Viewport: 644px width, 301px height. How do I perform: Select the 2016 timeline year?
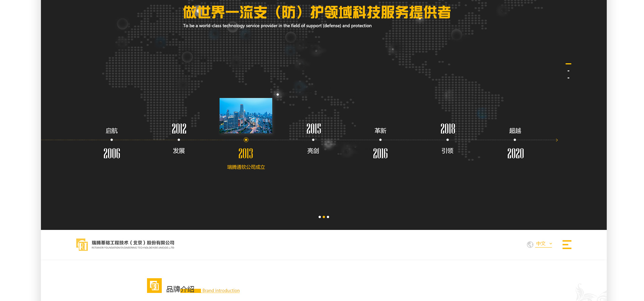tap(380, 154)
